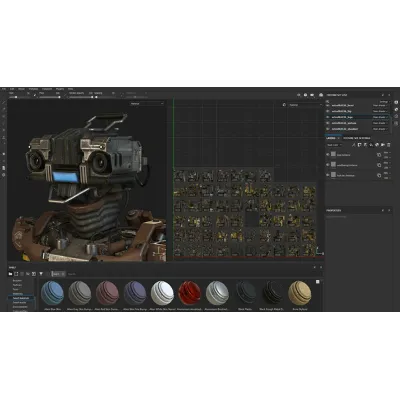The width and height of the screenshot is (400, 400).
Task: Select the Paint brush tool in left toolbar
Action: (4, 102)
